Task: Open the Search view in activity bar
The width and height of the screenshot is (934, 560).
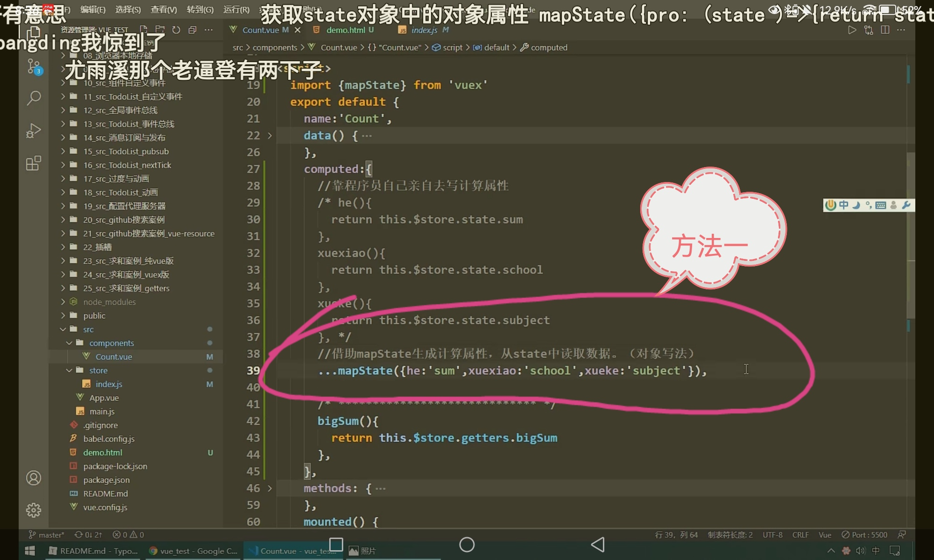Action: 34,98
